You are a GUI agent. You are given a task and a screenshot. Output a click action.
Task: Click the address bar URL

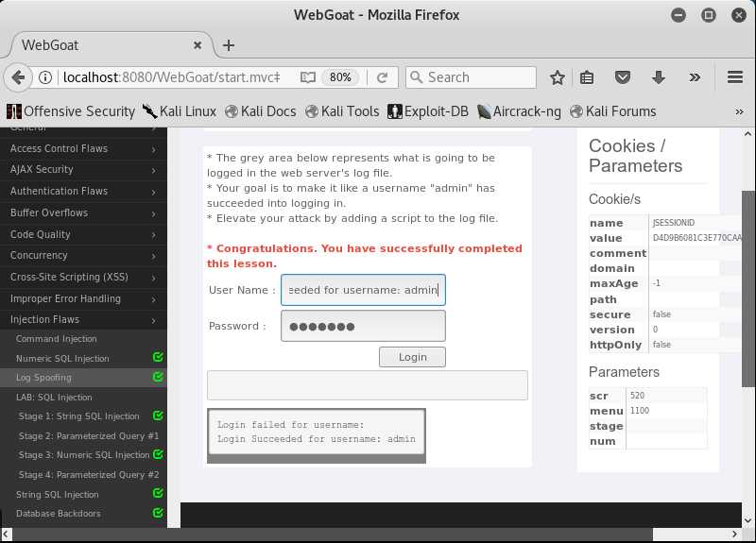[172, 77]
